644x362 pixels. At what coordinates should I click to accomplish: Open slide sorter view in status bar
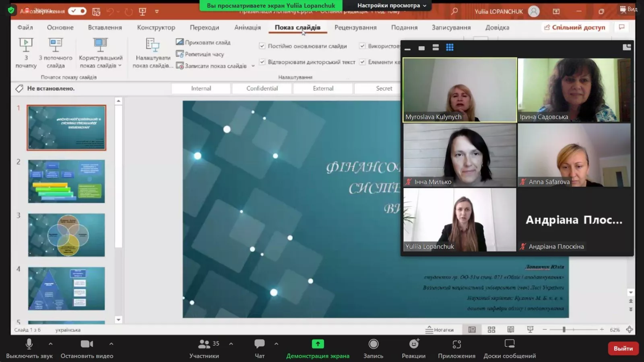point(491,329)
